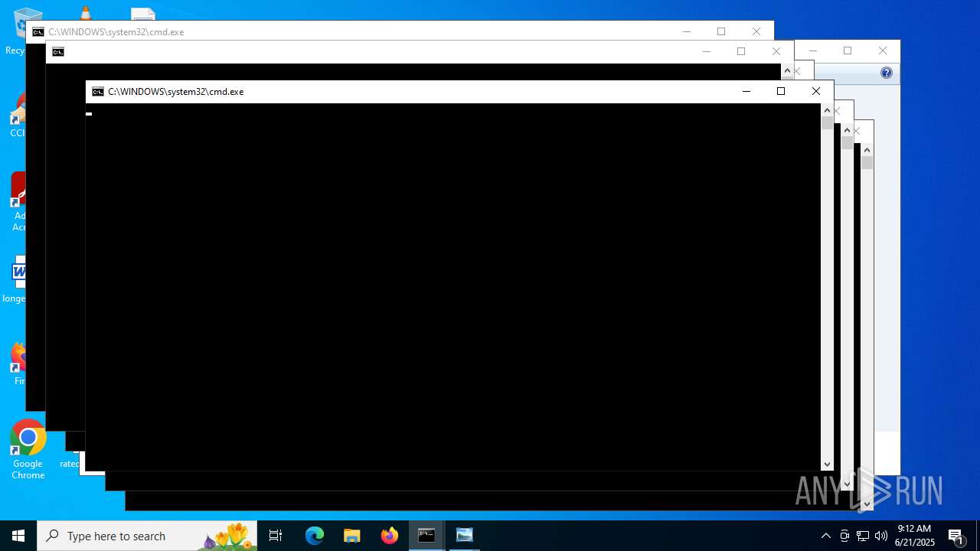Close the rearmost cmd.exe window
The height and width of the screenshot is (551, 980).
(756, 31)
